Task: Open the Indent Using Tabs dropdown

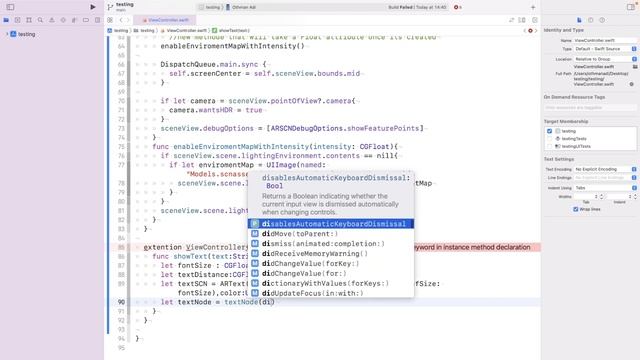Action: (x=605, y=188)
